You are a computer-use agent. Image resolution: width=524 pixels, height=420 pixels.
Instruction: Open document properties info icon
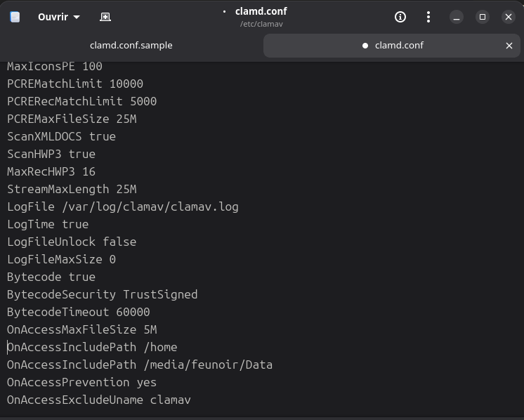[x=400, y=17]
